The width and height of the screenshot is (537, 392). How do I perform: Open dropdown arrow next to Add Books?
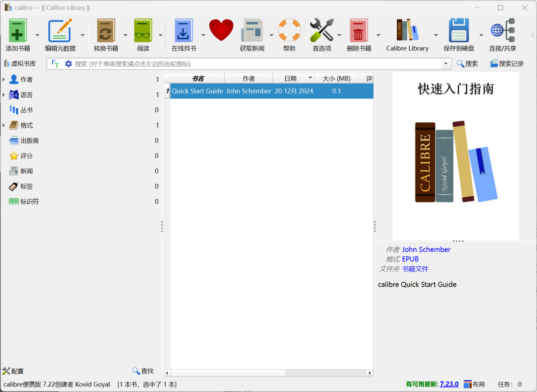coord(37,35)
